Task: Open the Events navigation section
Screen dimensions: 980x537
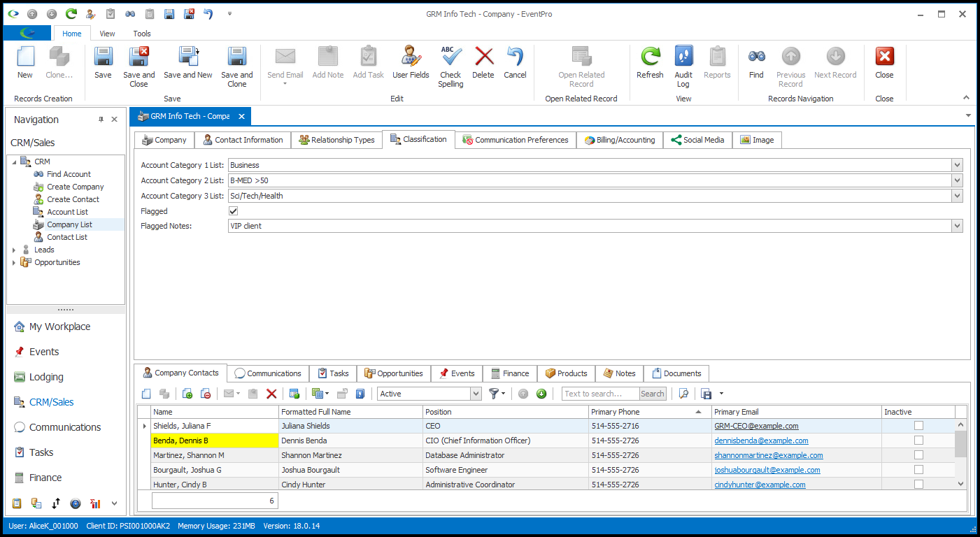Action: click(x=44, y=352)
